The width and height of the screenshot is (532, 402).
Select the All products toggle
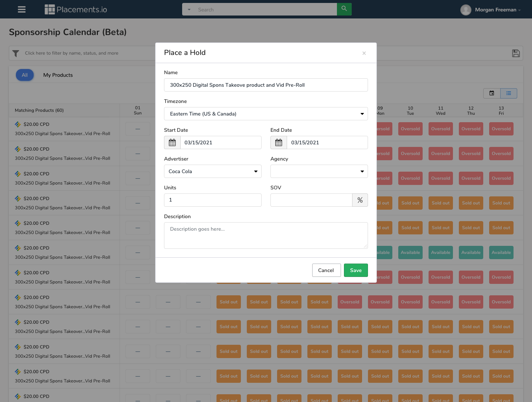[x=25, y=75]
